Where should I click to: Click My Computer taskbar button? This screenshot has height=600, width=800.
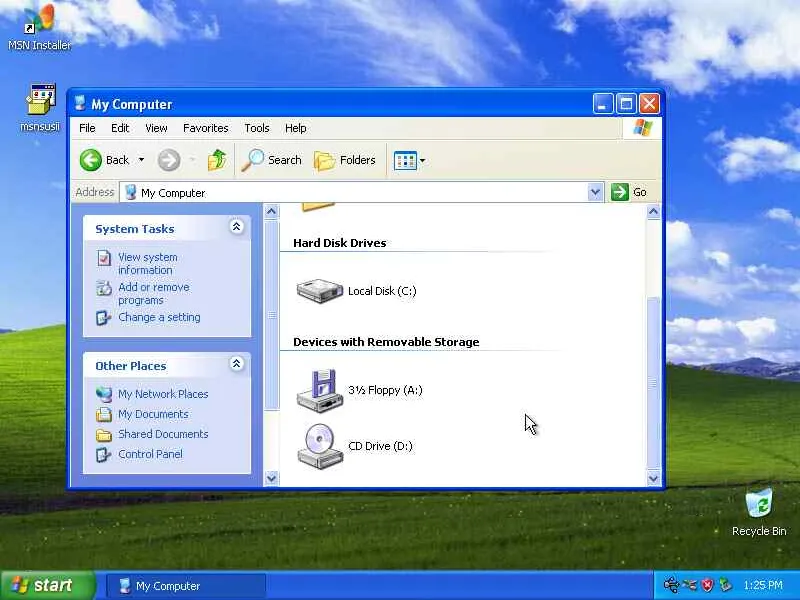pyautogui.click(x=186, y=586)
